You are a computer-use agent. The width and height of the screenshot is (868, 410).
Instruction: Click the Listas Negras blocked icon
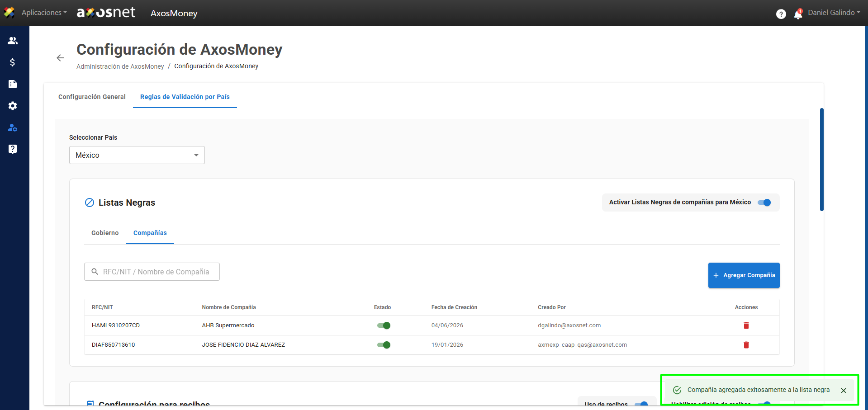click(x=90, y=203)
